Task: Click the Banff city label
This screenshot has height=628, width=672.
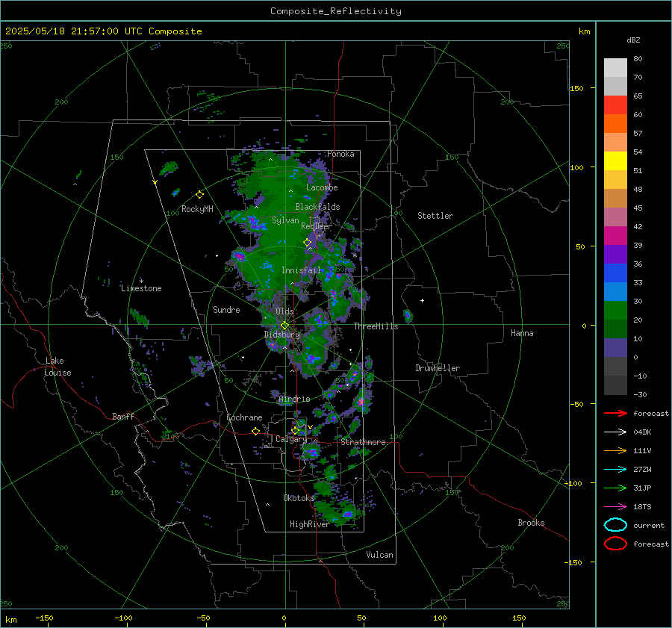Action: pos(123,416)
